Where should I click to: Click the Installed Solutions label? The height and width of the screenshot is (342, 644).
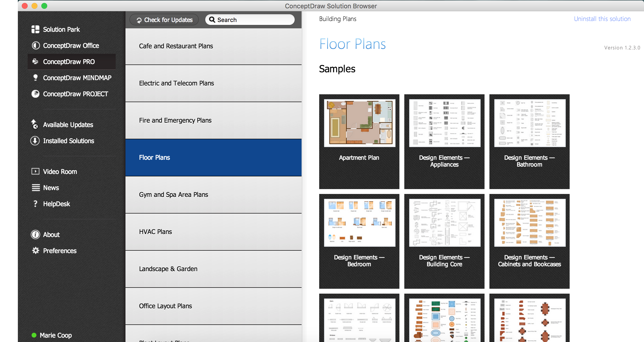pos(68,141)
